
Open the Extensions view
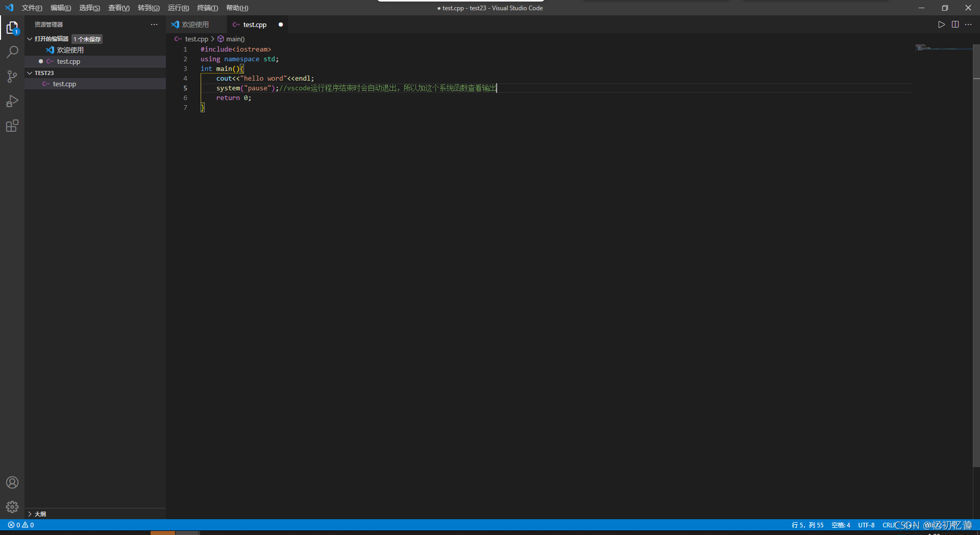click(12, 126)
